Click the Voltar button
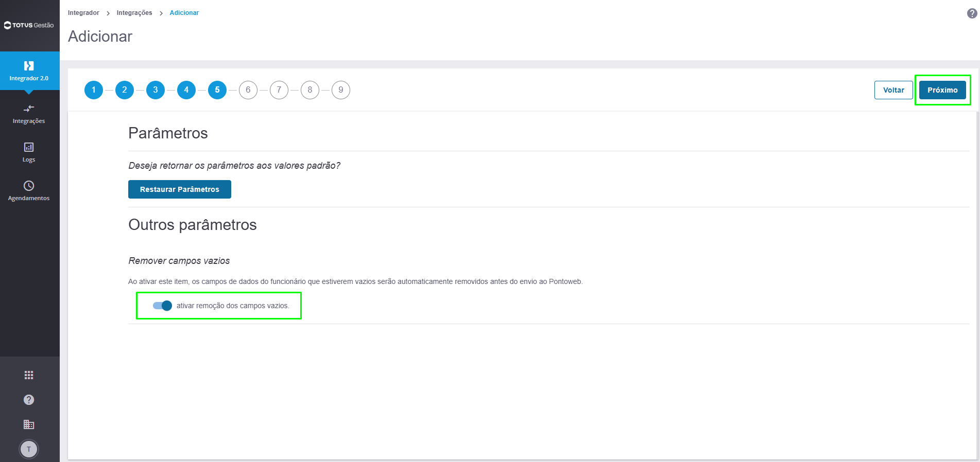The width and height of the screenshot is (980, 462). (893, 90)
